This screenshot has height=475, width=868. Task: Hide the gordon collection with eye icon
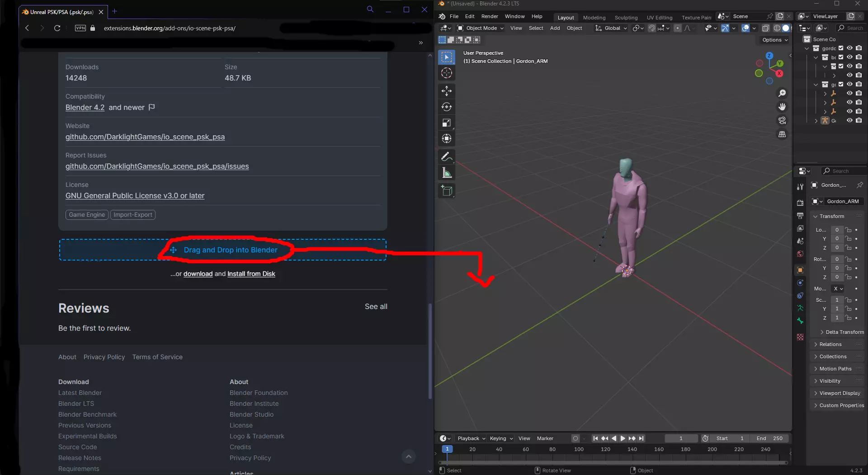click(849, 48)
